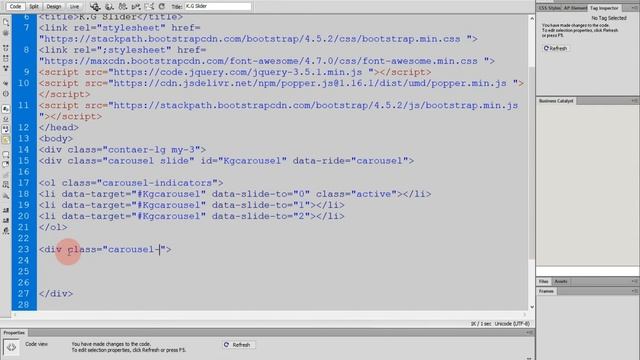This screenshot has height=360, width=640.
Task: Click the code editor scroll-up arrow
Action: pos(532,19)
